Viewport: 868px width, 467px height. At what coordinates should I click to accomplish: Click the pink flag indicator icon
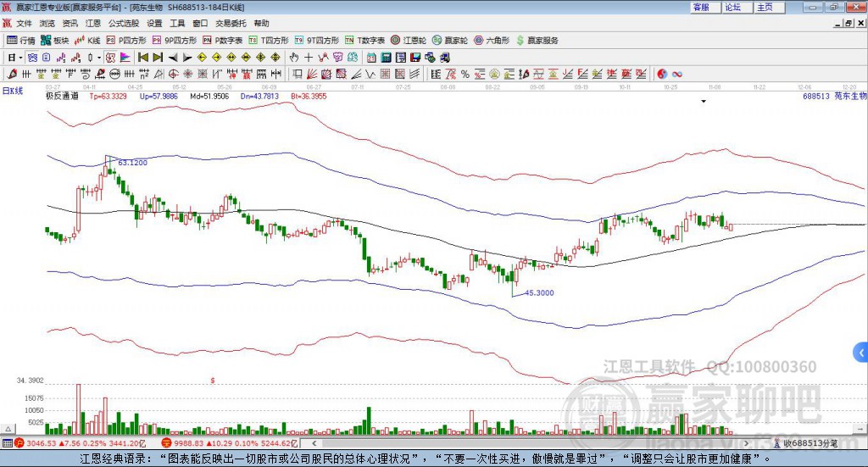(x=125, y=58)
